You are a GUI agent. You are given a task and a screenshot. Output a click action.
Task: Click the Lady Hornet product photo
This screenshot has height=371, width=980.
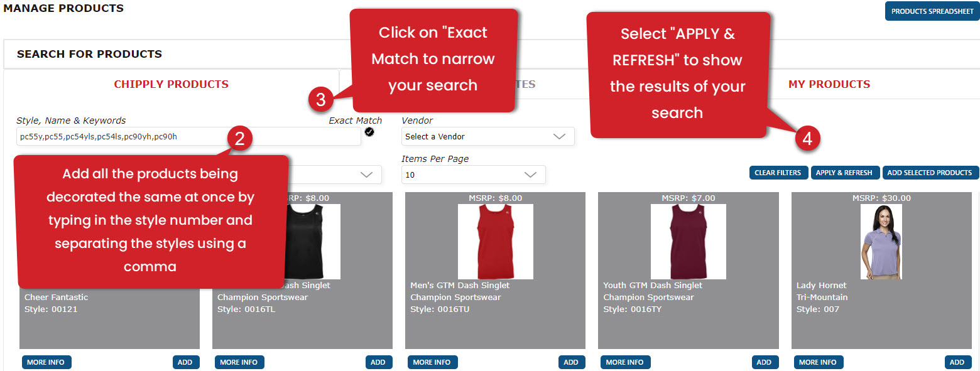tap(881, 242)
